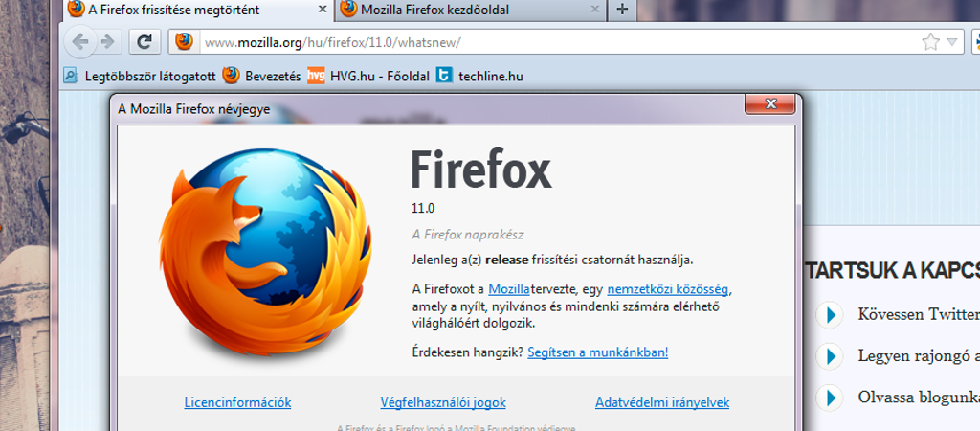Close the 'A Firefox frissítése megtörtént' tab
This screenshot has width=980, height=431.
tap(323, 10)
